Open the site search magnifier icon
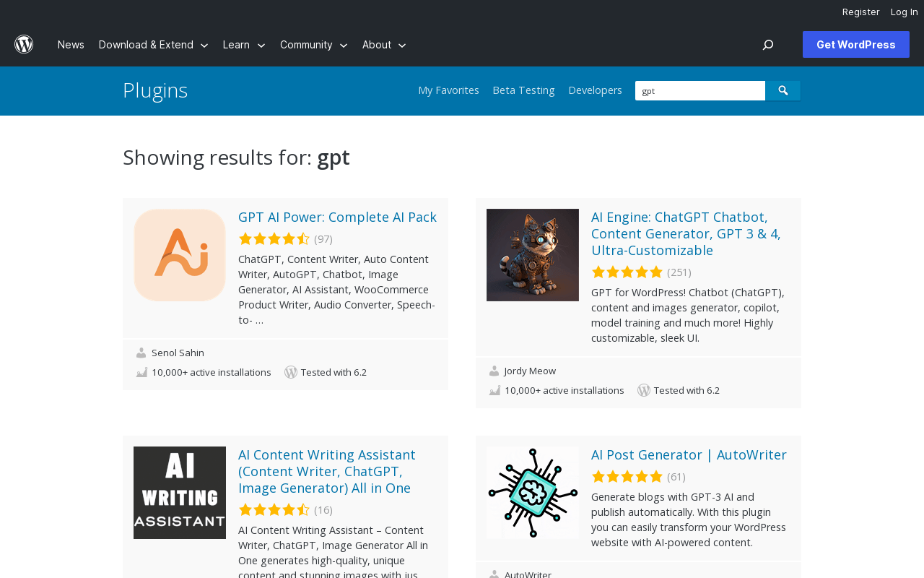This screenshot has width=924, height=578. click(768, 45)
